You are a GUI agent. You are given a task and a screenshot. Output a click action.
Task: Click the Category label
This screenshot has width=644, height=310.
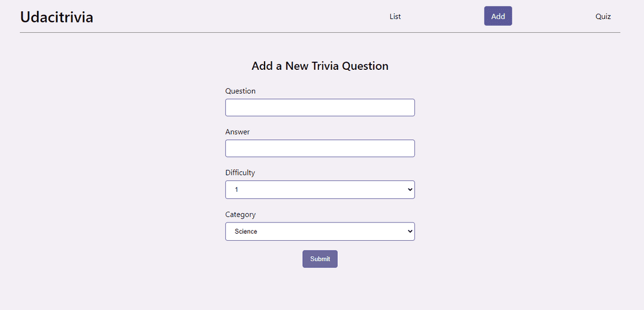coord(240,214)
